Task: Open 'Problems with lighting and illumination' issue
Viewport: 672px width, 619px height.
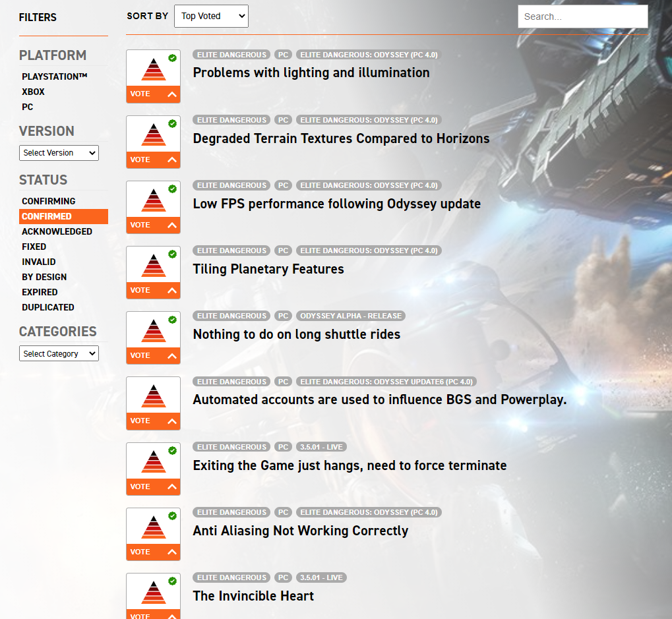Action: pyautogui.click(x=311, y=73)
